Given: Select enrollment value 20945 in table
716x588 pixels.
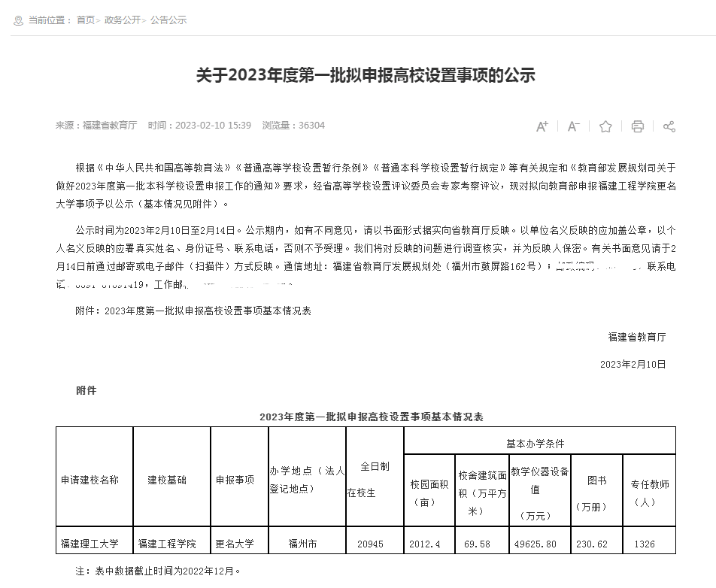Looking at the screenshot, I should click(371, 543).
